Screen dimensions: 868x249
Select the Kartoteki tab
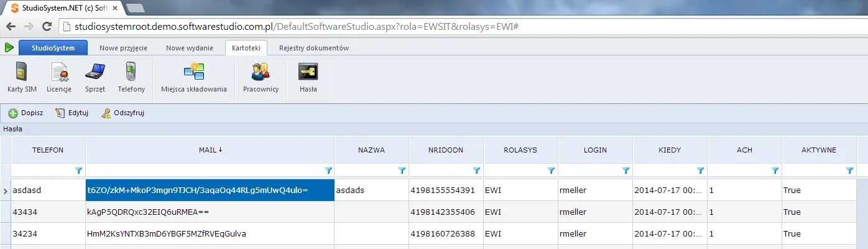tap(246, 48)
